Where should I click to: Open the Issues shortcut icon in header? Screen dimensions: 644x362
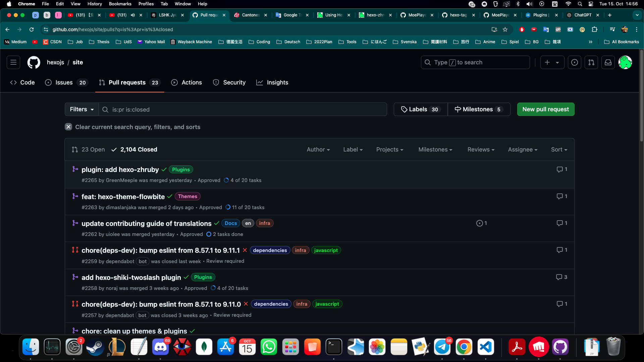pos(575,62)
